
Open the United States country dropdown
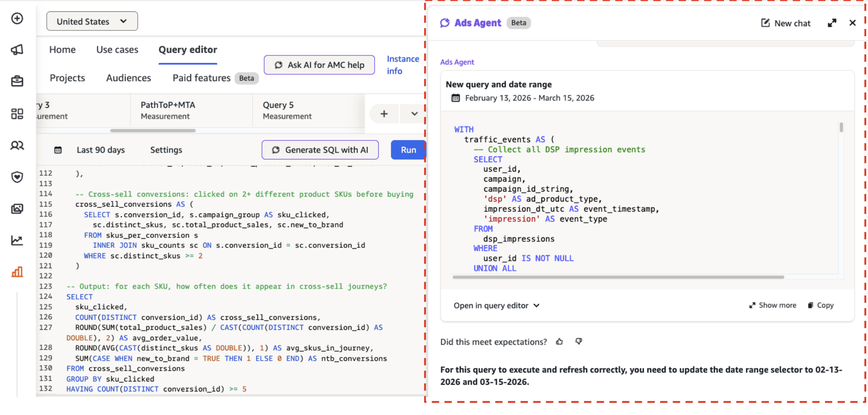pos(92,21)
